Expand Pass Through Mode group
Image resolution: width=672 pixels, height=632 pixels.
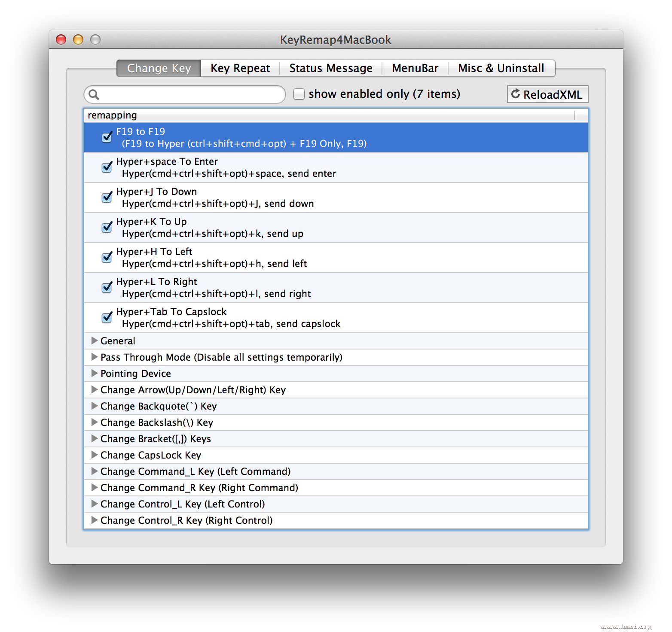[x=95, y=357]
